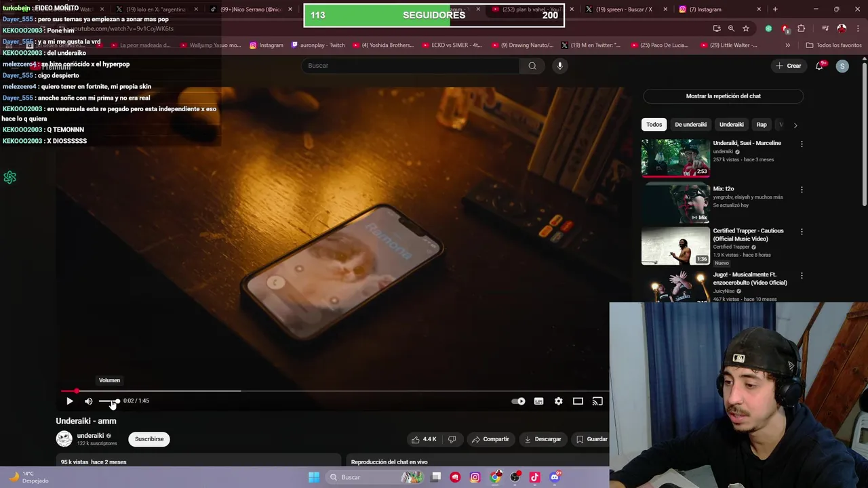The height and width of the screenshot is (488, 868).
Task: Toggle the autoplay switch in the player
Action: click(x=519, y=401)
